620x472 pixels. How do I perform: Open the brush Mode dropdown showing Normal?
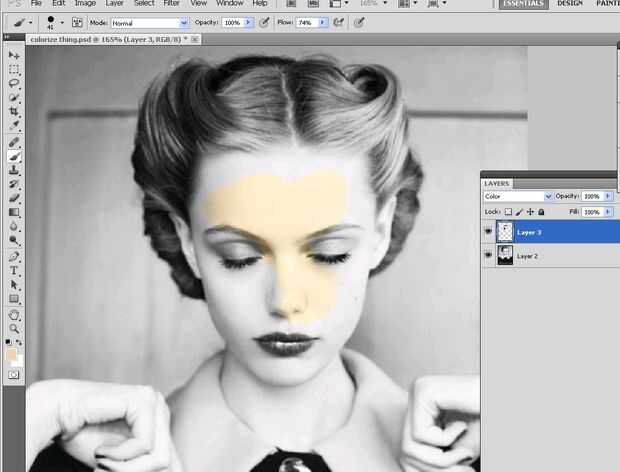tap(149, 22)
